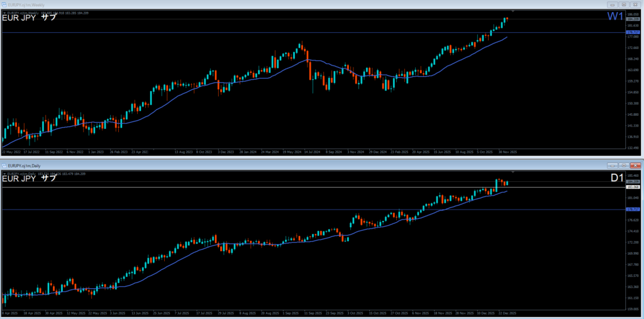Select the EURJPY Weekly window title bar

(252, 4)
